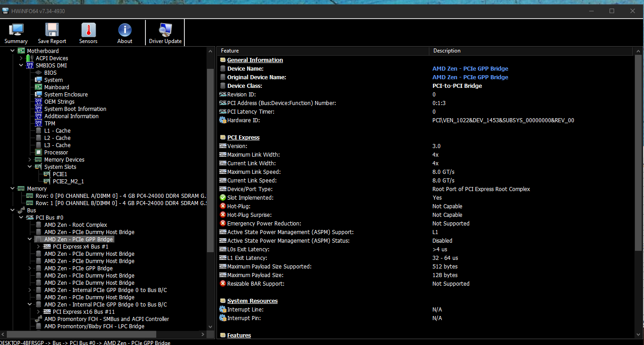Click the details panel scroll-down arrow

click(x=639, y=334)
